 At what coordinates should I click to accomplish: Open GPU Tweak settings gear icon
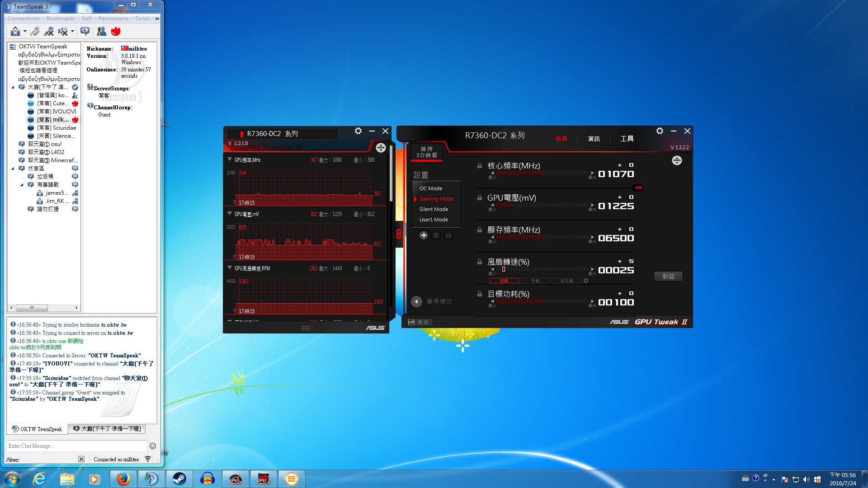point(660,131)
